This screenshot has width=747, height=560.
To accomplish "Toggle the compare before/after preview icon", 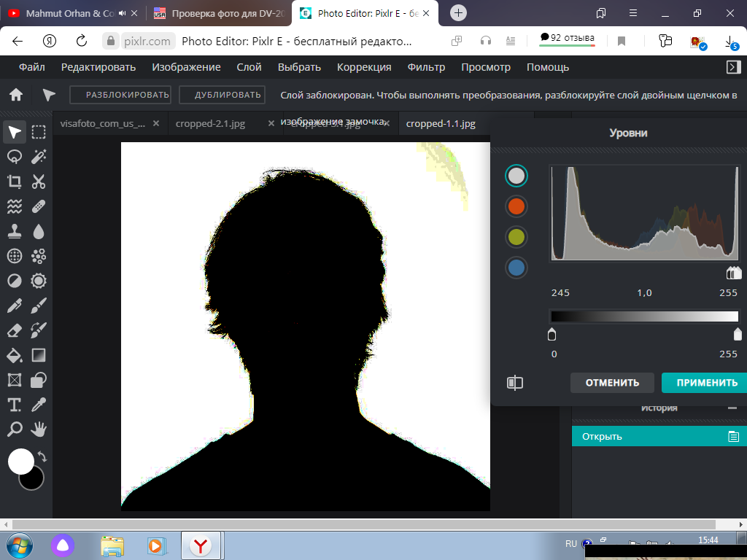I will pyautogui.click(x=515, y=383).
